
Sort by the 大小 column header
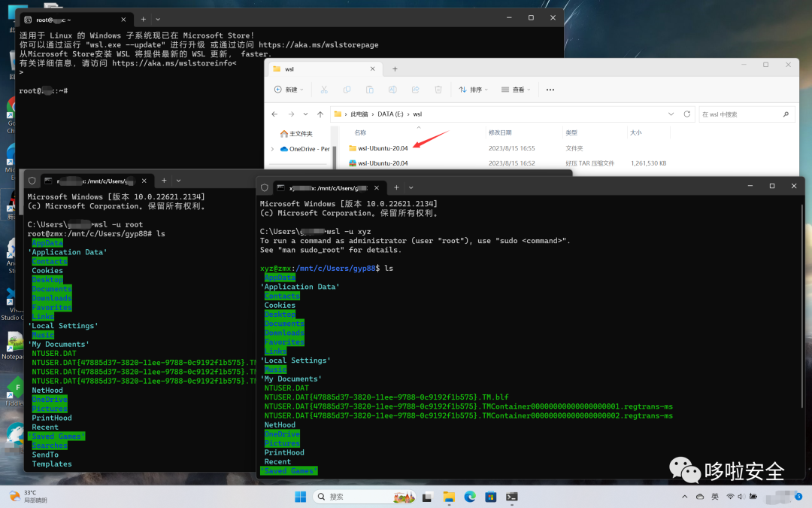[635, 132]
